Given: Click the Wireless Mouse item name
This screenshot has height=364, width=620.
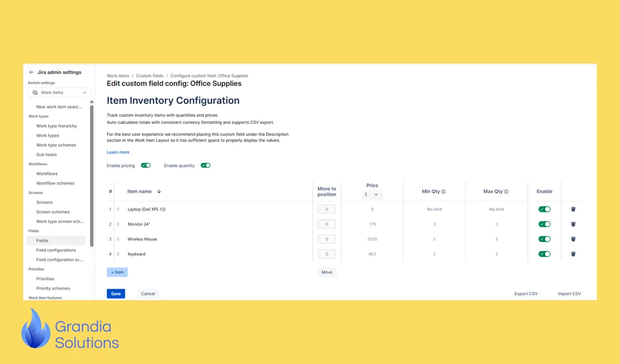Looking at the screenshot, I should click(142, 239).
